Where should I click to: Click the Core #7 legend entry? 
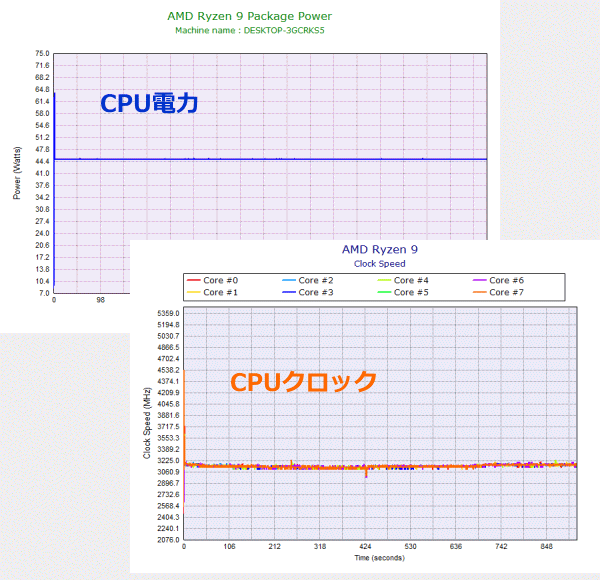pos(498,292)
